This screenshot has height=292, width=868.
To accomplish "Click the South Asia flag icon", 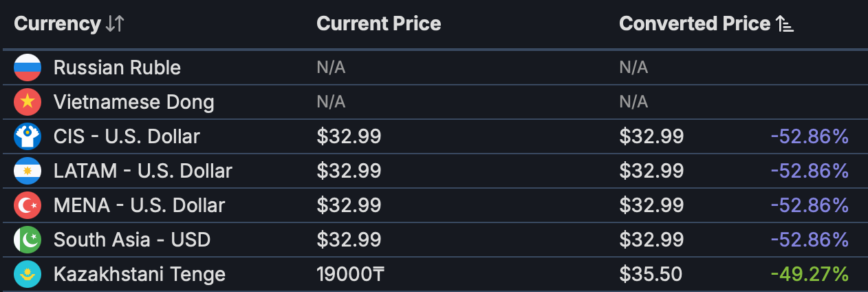I will [28, 240].
